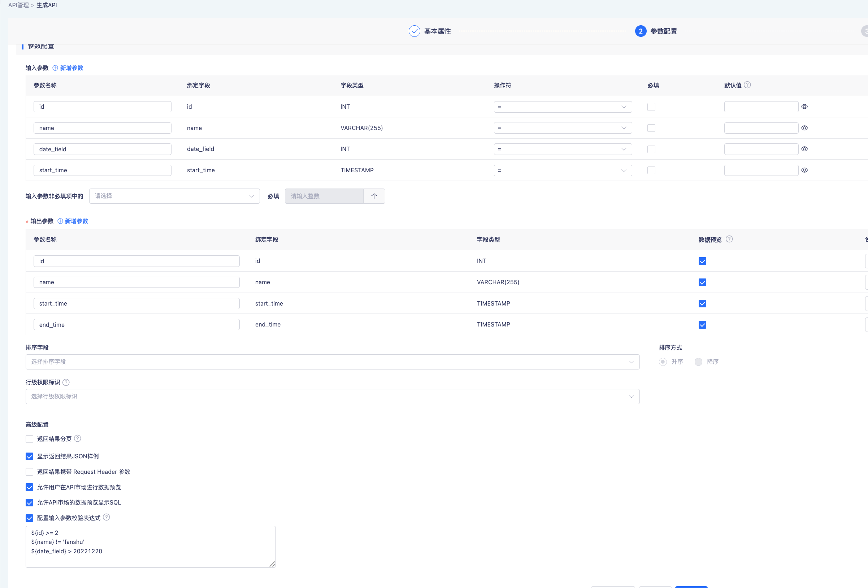This screenshot has height=588, width=868.
Task: Click the help icon beside 返回结果分页
Action: [78, 438]
